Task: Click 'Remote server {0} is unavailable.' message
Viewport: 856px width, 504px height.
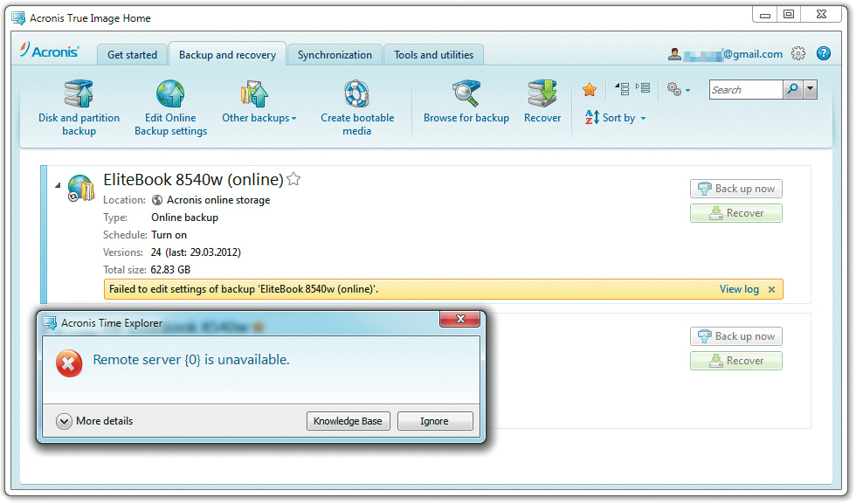Action: point(191,360)
